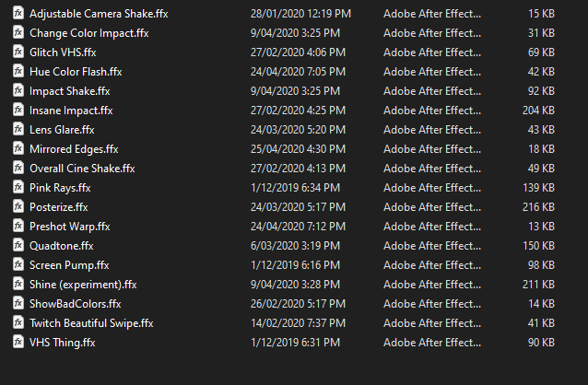This screenshot has height=385, width=588.
Task: Select the Change Color Impact.ffx file name
Action: (x=89, y=33)
